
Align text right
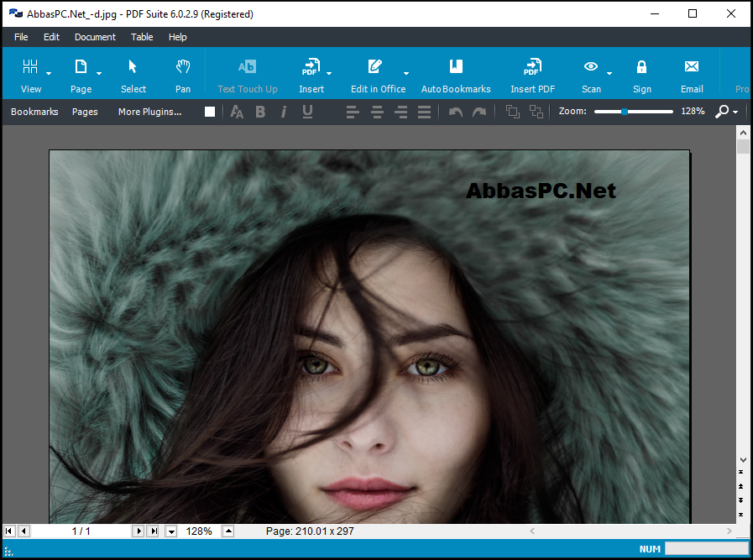[x=401, y=112]
